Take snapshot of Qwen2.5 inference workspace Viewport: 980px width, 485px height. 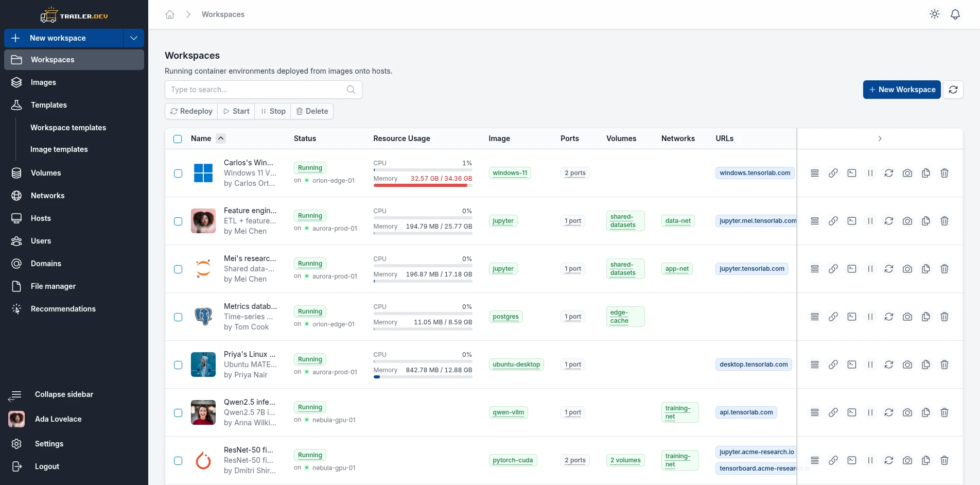point(907,412)
